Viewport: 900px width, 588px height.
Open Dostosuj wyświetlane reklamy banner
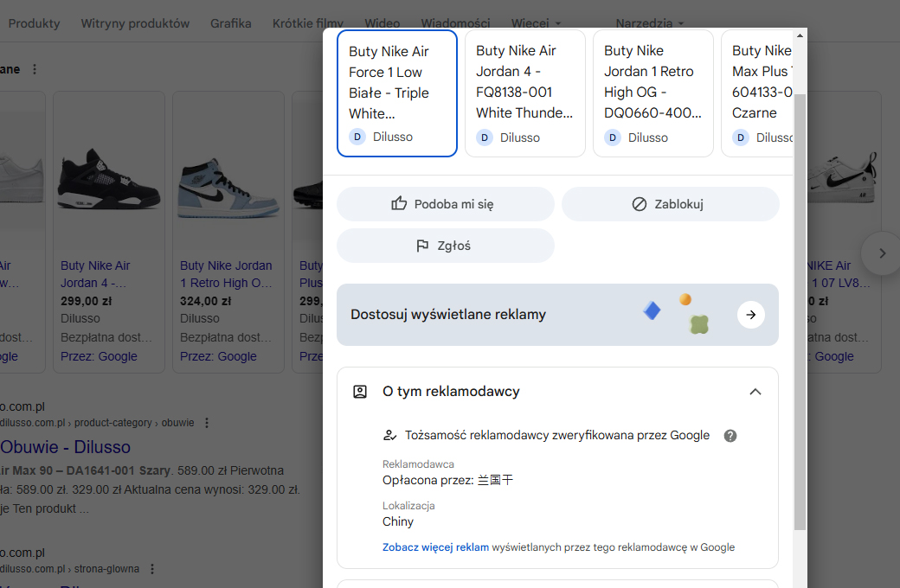557,315
